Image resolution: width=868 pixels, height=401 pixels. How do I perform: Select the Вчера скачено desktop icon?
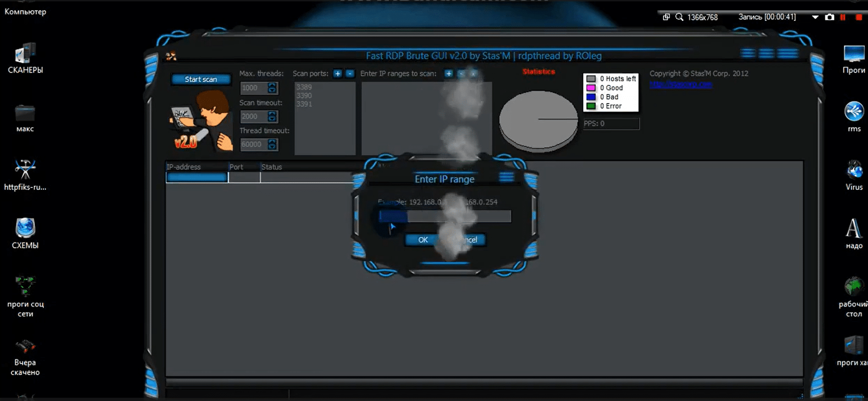click(25, 358)
